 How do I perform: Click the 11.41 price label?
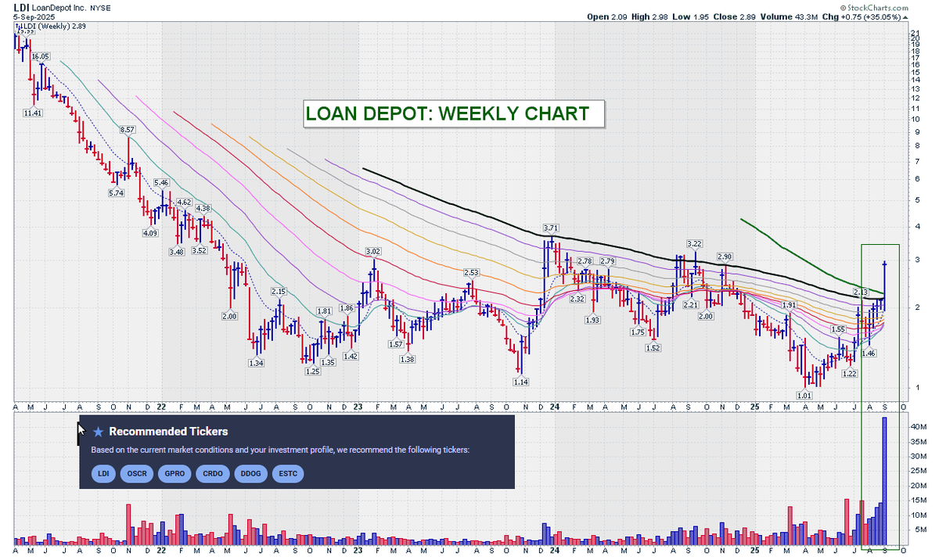tap(33, 113)
